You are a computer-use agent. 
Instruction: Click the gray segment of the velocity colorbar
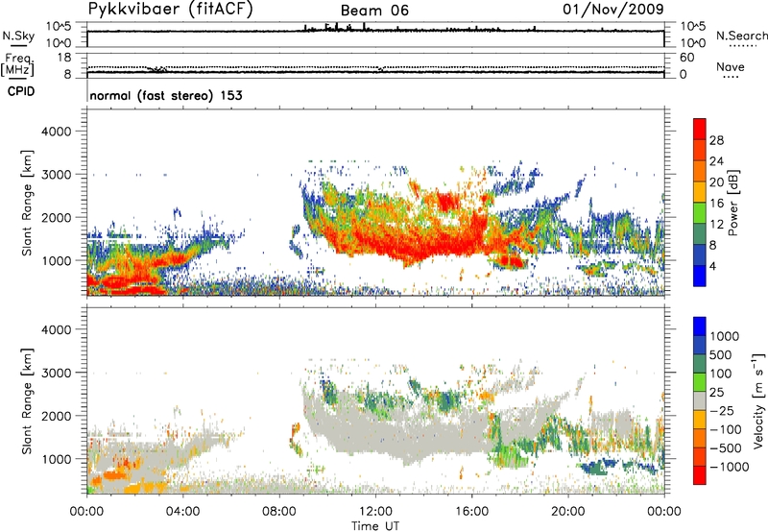point(700,400)
